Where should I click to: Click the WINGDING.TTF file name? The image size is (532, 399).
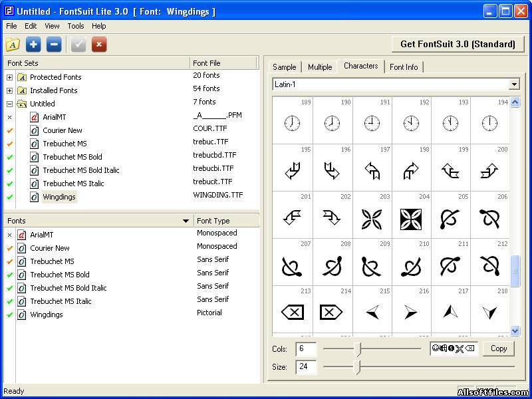pos(218,195)
